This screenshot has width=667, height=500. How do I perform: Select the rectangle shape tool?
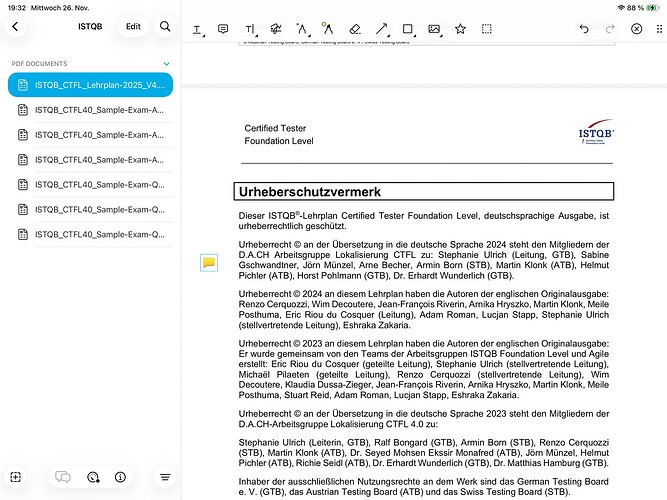(407, 29)
